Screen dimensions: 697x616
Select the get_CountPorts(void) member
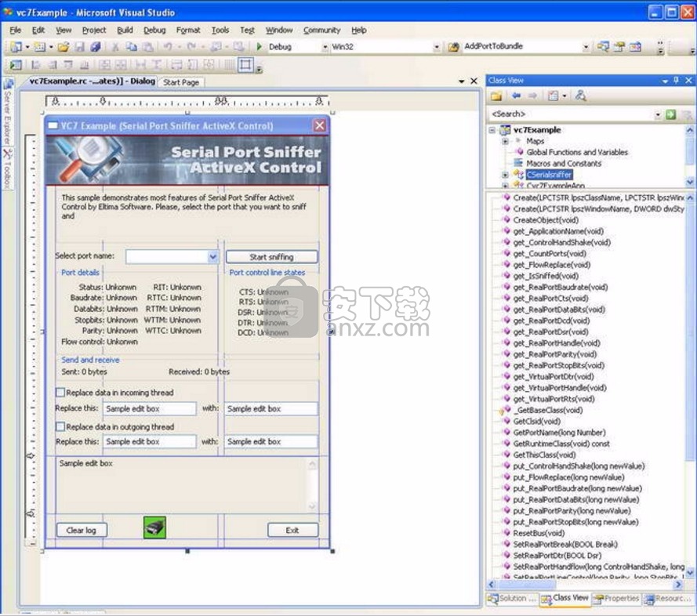pos(550,254)
